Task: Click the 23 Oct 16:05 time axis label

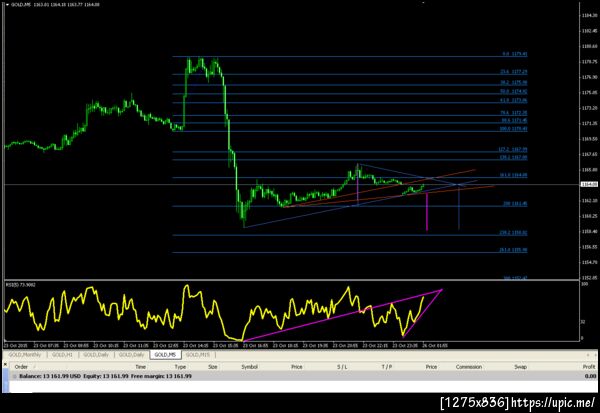Action: (255, 345)
